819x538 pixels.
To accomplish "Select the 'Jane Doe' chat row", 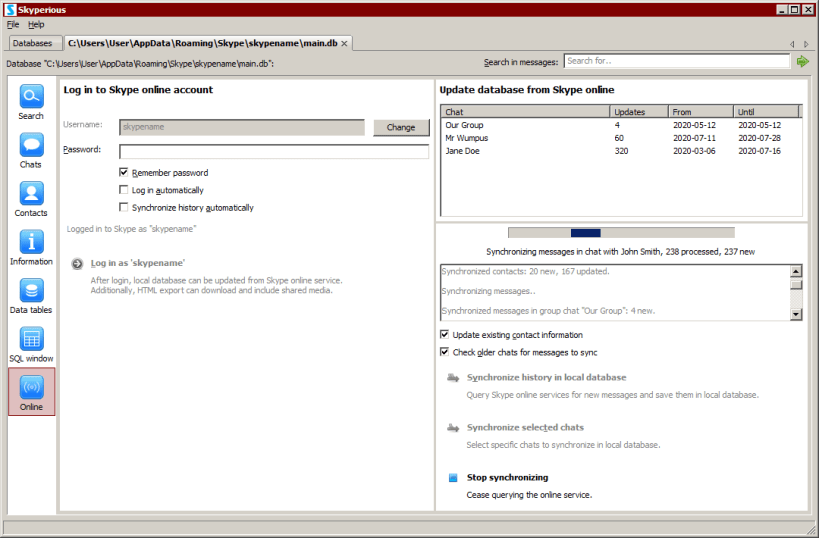I will tap(621, 151).
